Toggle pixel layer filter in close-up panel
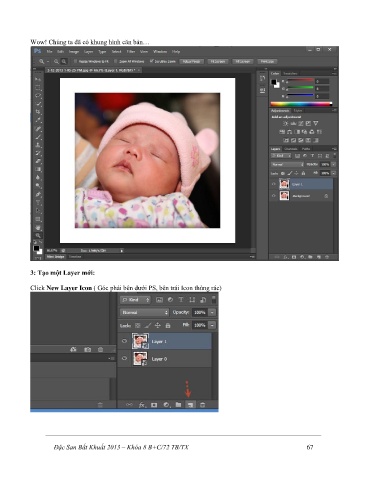Image resolution: width=370 pixels, height=480 pixels. tap(159, 300)
